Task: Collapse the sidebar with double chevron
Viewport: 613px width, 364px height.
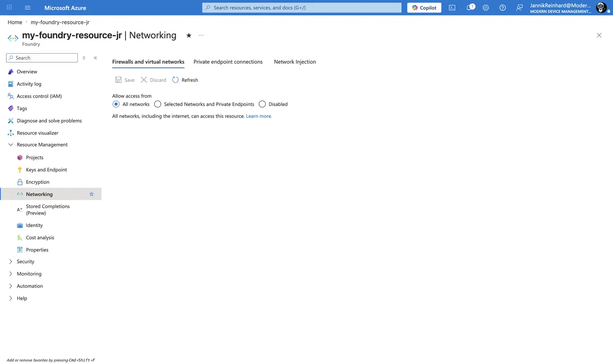Action: coord(95,58)
